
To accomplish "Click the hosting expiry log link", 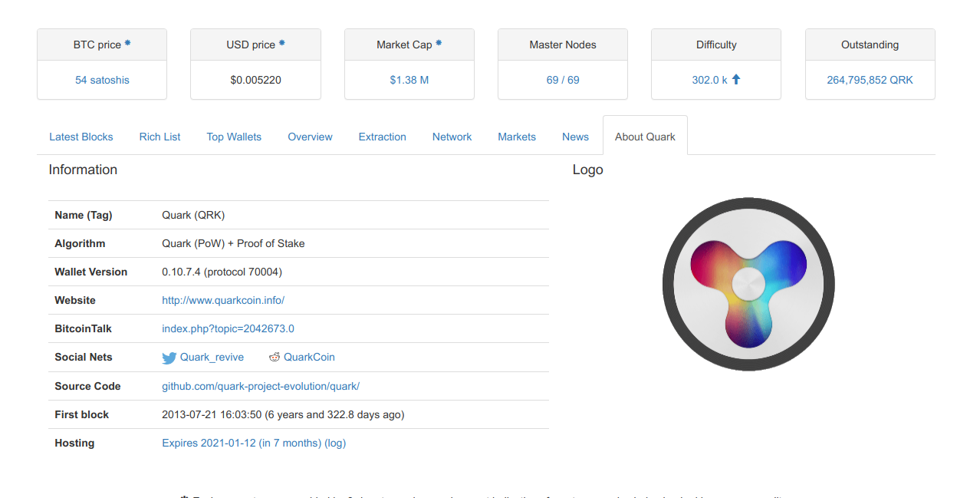I will (x=335, y=443).
